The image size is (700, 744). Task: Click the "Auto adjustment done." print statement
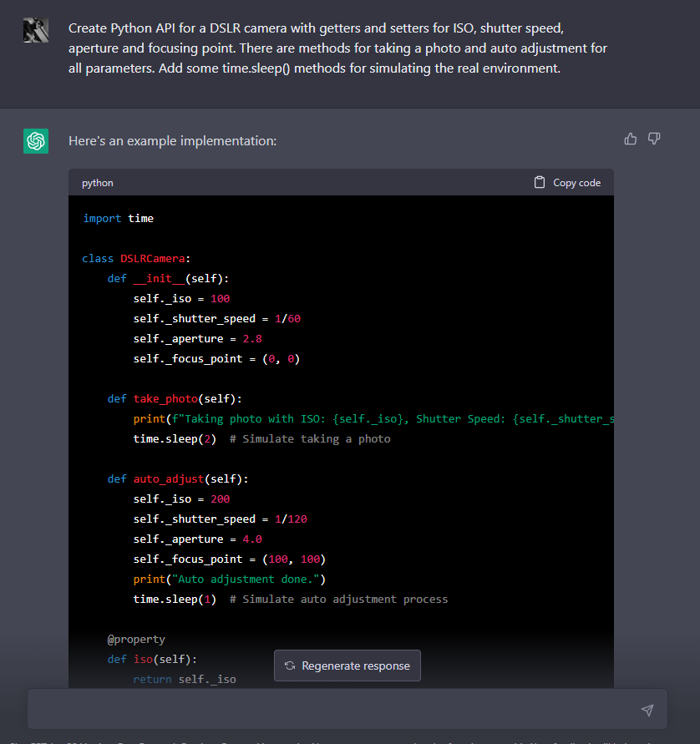click(x=229, y=579)
